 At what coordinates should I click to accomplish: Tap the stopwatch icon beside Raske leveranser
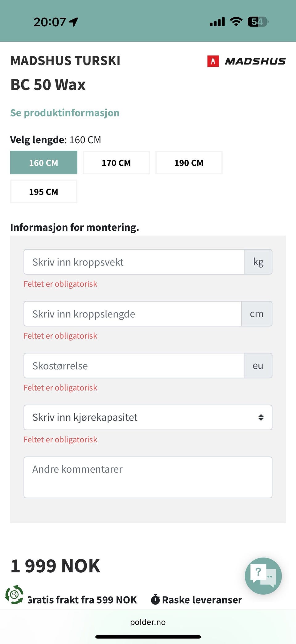click(155, 600)
